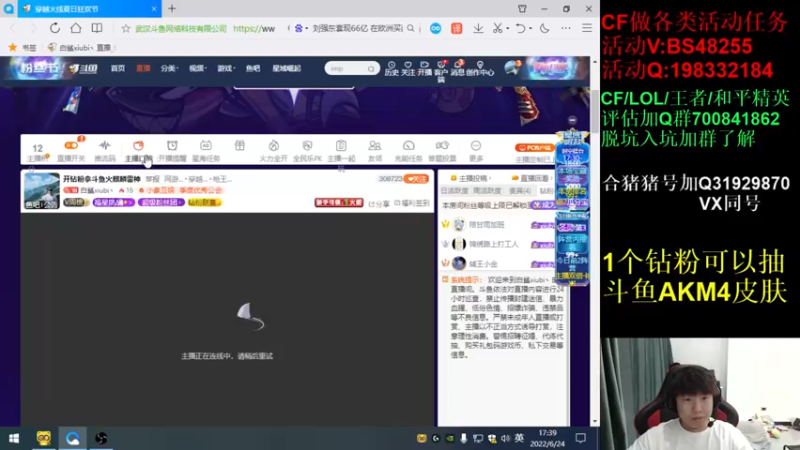
Task: Bookmark this page with the star icon
Action: (x=126, y=29)
